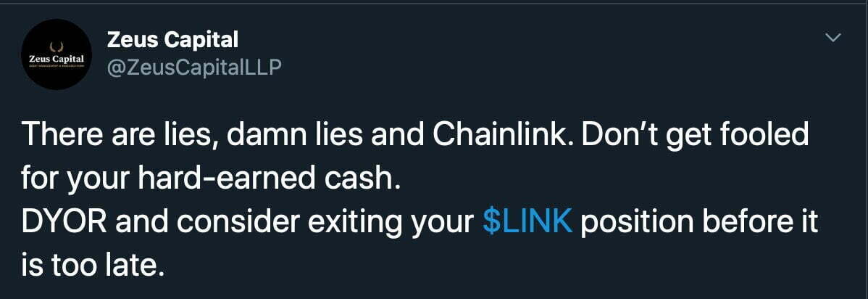Click the small tagline text under the avatar wordmark

point(56,65)
